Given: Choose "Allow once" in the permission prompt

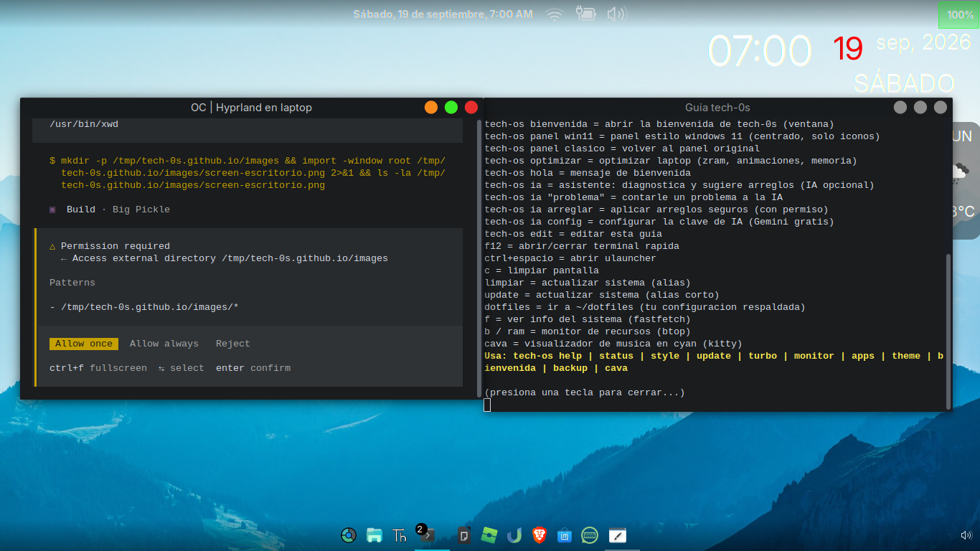Looking at the screenshot, I should click(x=84, y=344).
